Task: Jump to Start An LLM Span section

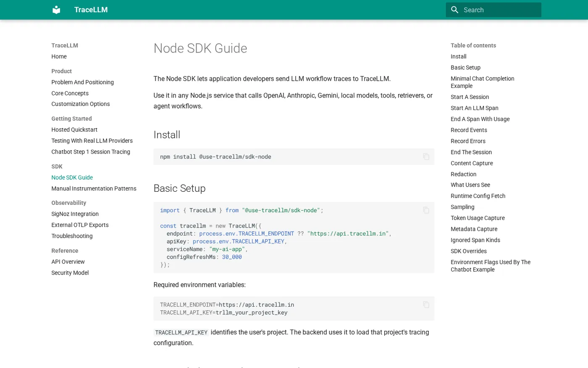Action: point(474,108)
